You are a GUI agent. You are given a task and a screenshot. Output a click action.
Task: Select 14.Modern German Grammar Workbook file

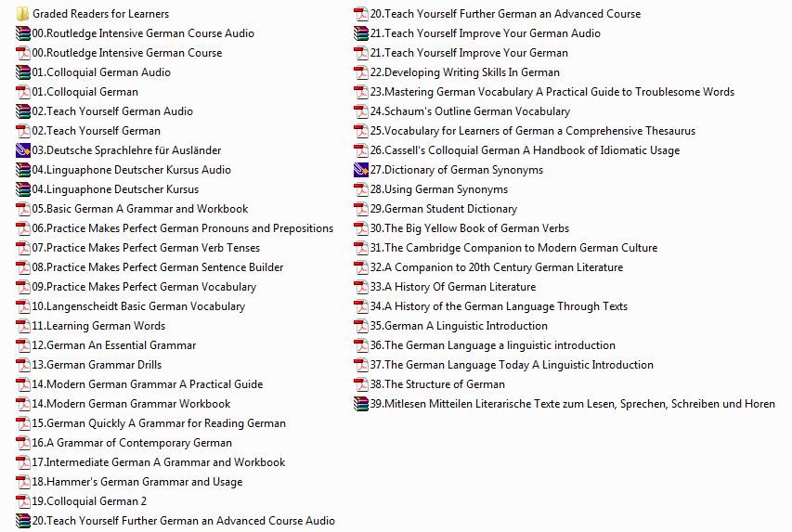coord(131,404)
